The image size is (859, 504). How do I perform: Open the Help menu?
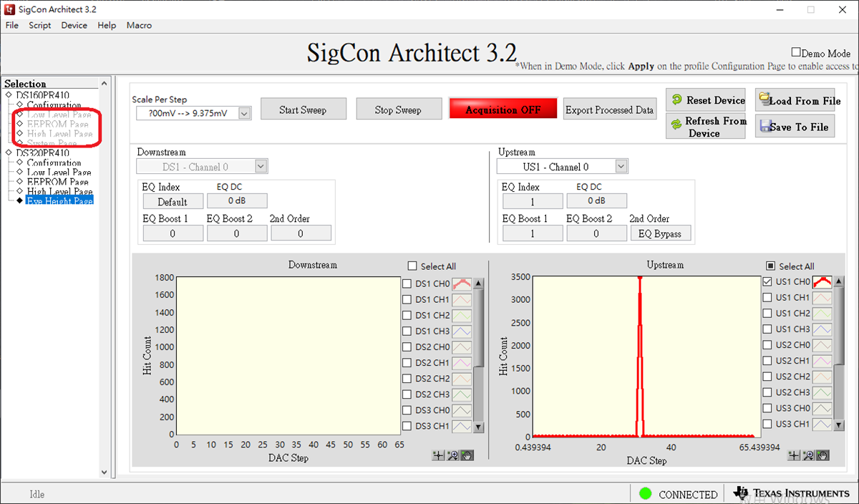(x=107, y=25)
